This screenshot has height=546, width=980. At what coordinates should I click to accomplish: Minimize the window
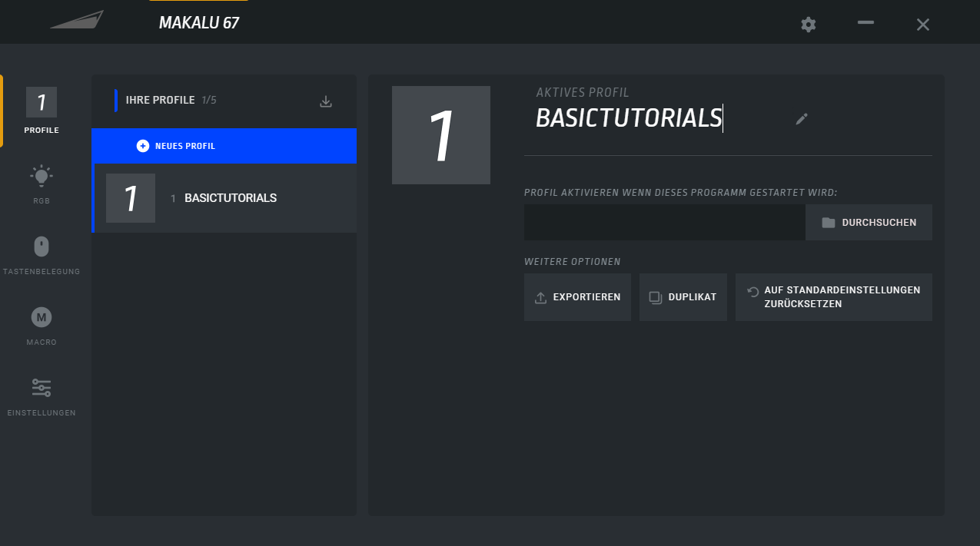tap(865, 24)
